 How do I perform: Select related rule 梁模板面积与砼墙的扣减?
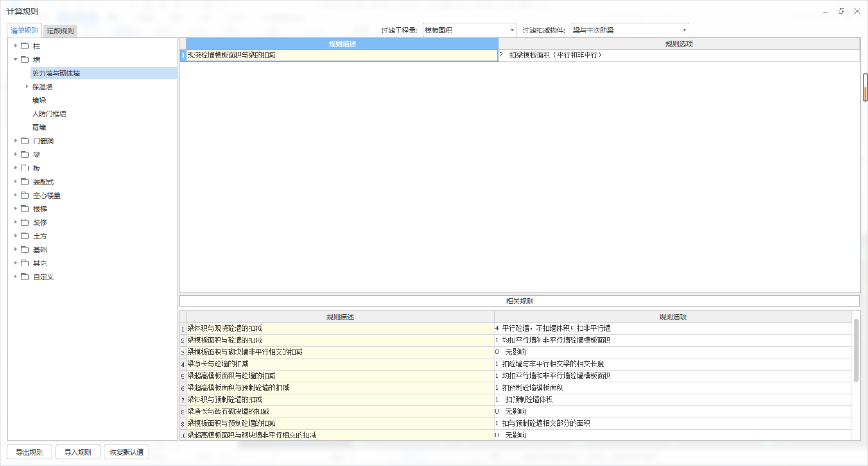tap(340, 340)
